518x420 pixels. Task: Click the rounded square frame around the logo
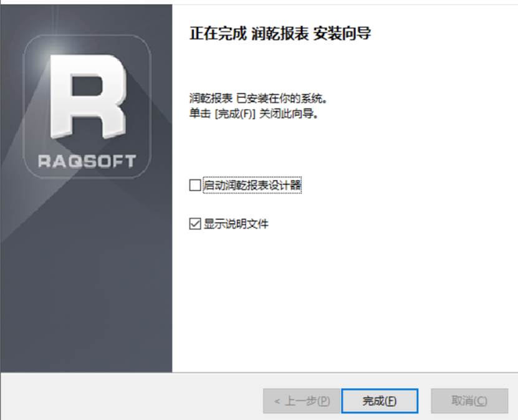pyautogui.click(x=87, y=107)
